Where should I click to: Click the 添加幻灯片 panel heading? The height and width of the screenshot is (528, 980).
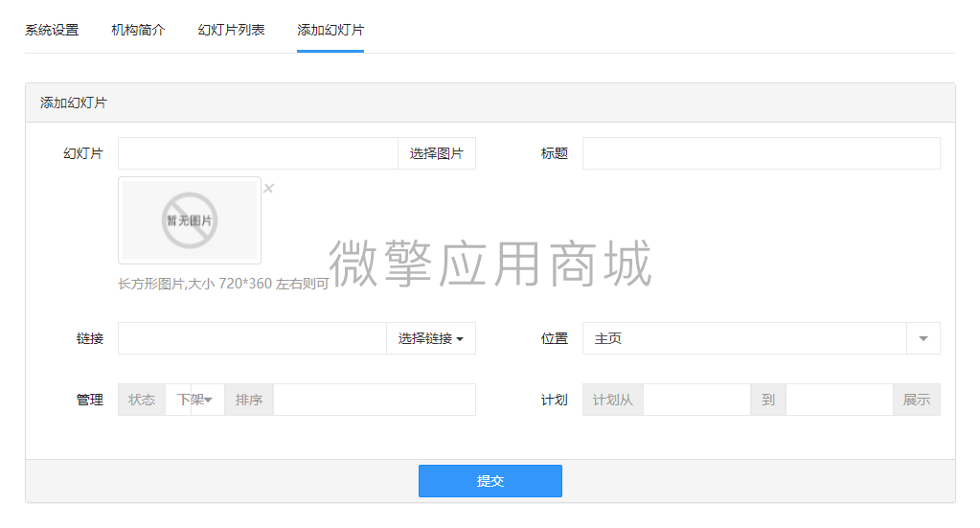[x=74, y=103]
